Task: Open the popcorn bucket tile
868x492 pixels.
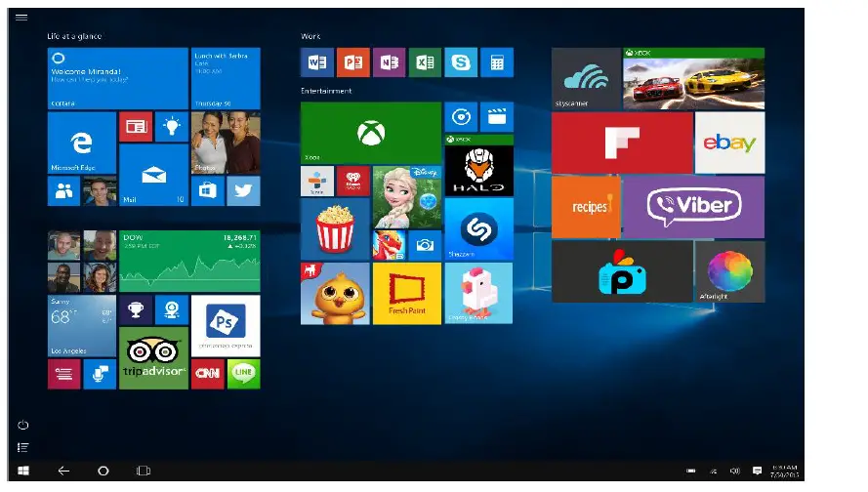Action: click(x=335, y=229)
